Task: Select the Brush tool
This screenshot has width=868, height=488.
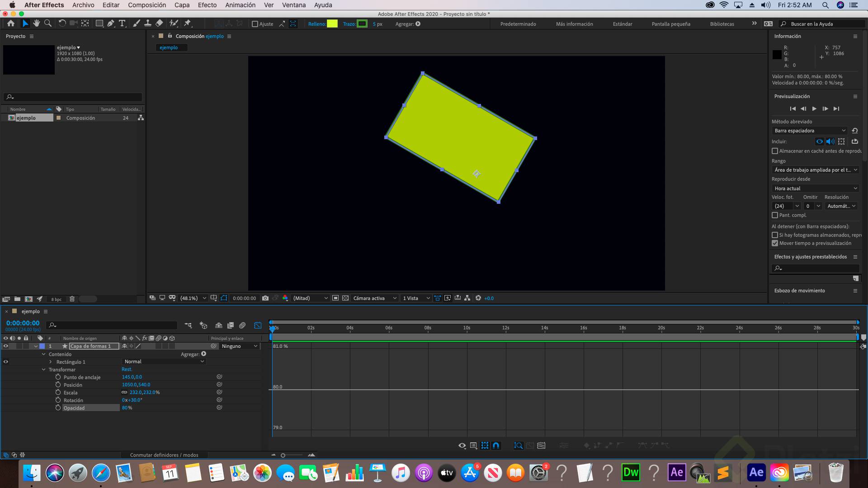Action: tap(137, 23)
